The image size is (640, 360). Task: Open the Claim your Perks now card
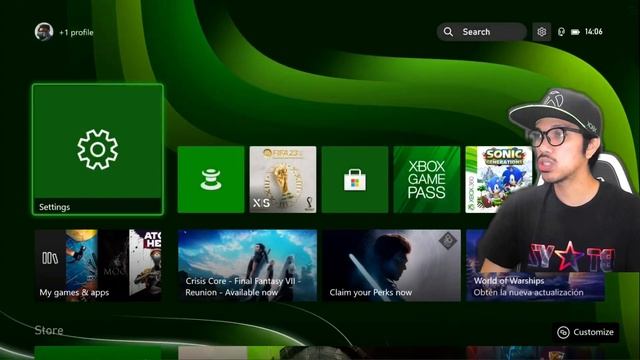(392, 265)
